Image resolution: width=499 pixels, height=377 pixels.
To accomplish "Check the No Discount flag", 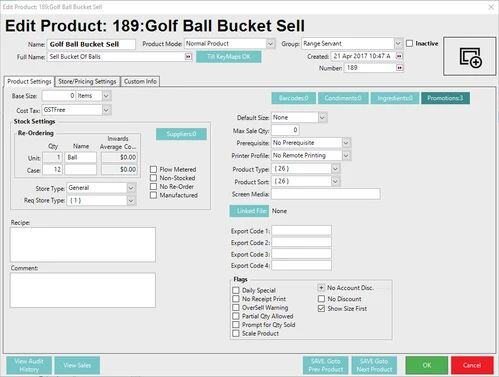I will (321, 299).
